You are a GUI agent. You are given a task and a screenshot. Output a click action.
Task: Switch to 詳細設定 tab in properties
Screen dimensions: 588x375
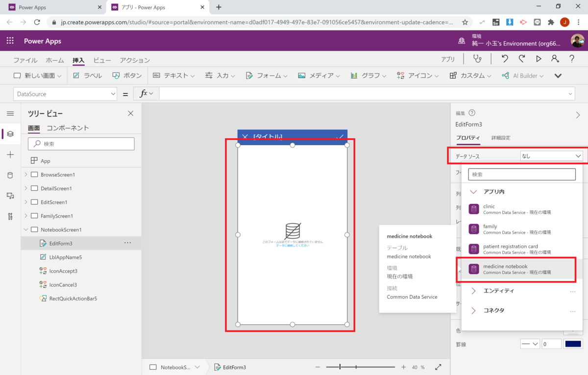tap(501, 138)
